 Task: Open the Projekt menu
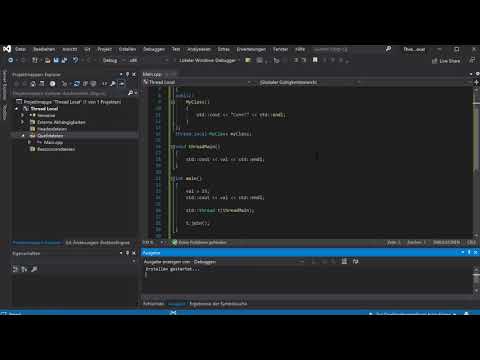click(x=104, y=49)
